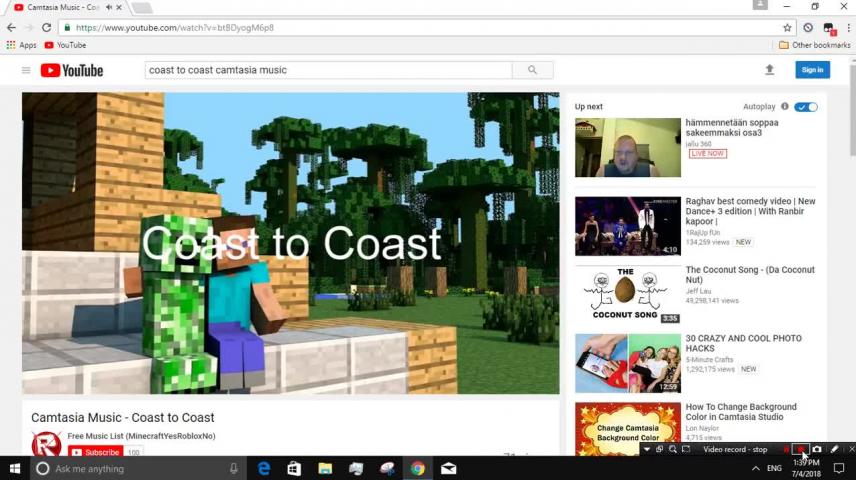Open File Explorer from the taskbar
This screenshot has width=856, height=480.
pyautogui.click(x=325, y=469)
